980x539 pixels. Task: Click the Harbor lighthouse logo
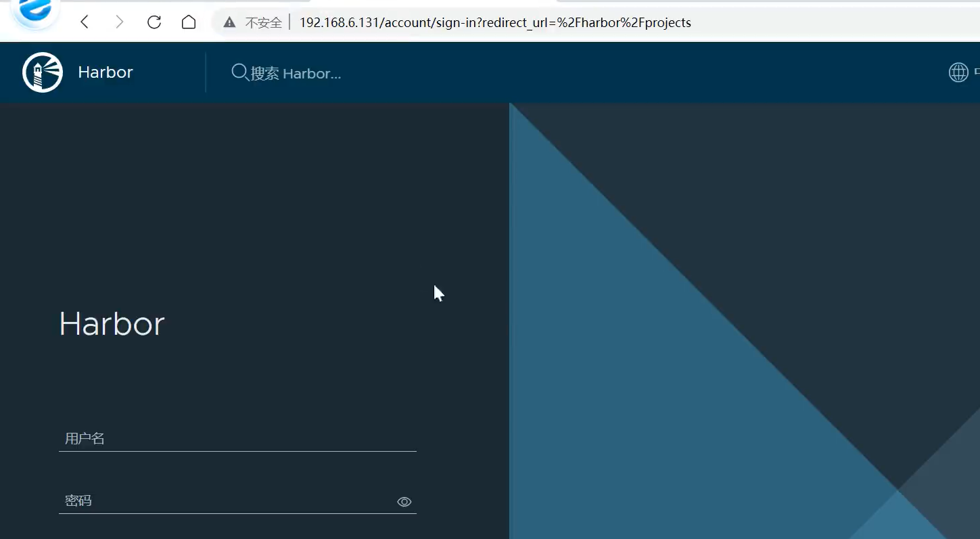point(43,72)
